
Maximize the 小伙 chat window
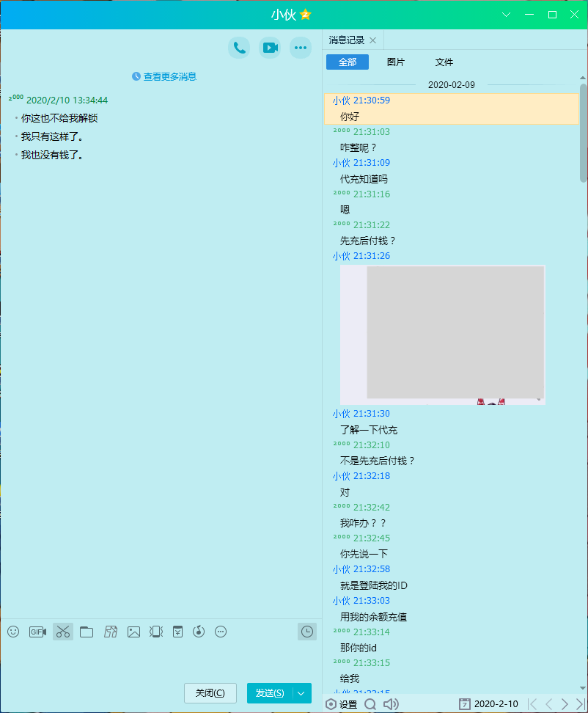(x=552, y=15)
